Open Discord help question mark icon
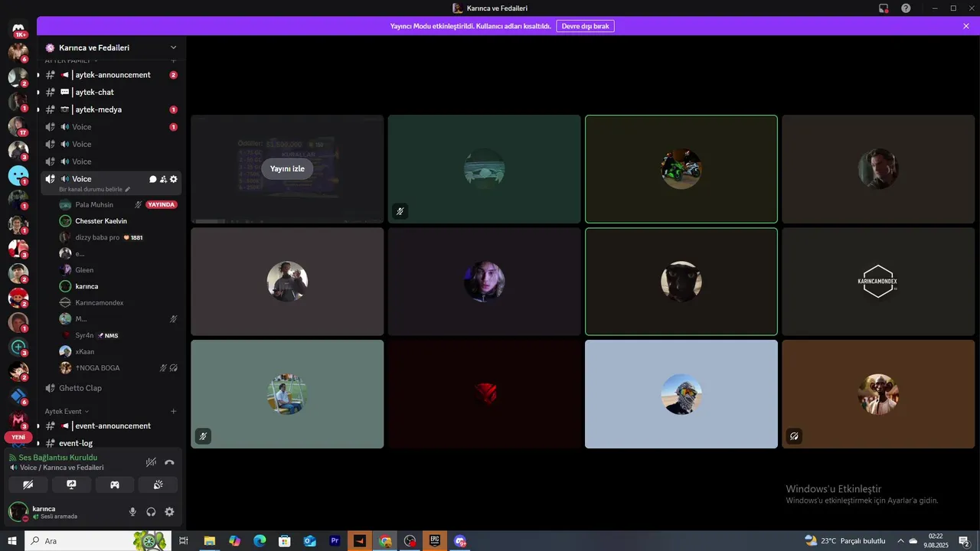The width and height of the screenshot is (980, 551). (906, 8)
